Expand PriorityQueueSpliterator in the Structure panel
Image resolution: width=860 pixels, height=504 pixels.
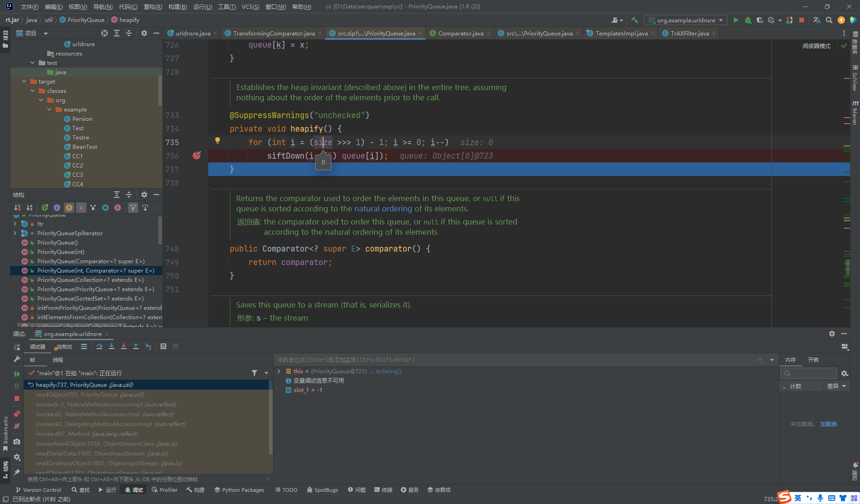pyautogui.click(x=15, y=233)
